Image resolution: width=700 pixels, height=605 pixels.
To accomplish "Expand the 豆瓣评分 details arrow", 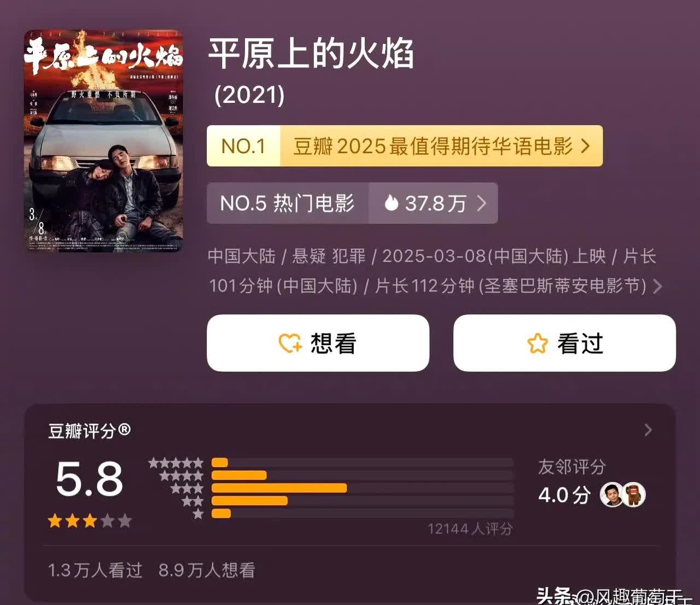I will (x=648, y=430).
